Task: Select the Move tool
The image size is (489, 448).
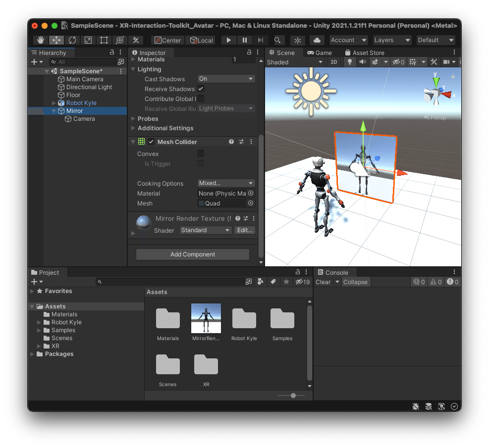Action: tap(56, 40)
